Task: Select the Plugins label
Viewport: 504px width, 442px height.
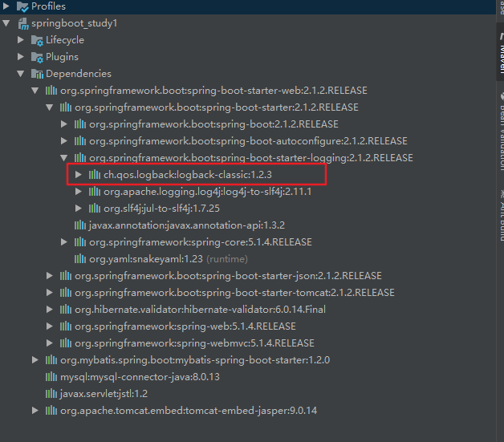Action: [x=62, y=57]
